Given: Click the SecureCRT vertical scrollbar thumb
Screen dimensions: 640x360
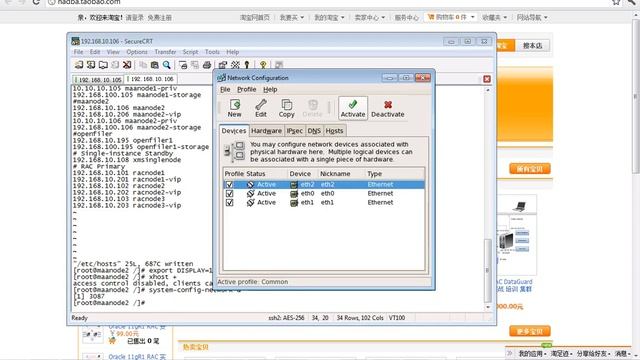Looking at the screenshot, I should (487, 271).
